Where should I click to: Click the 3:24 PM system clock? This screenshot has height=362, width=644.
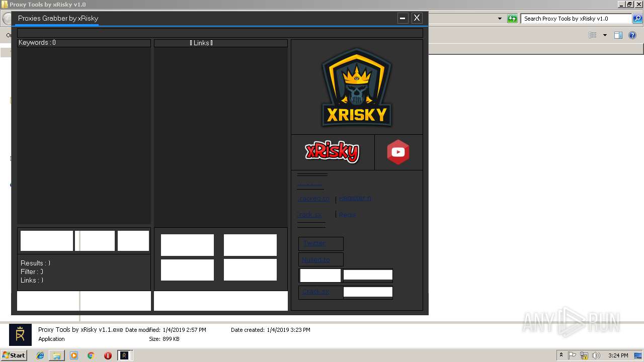(618, 355)
